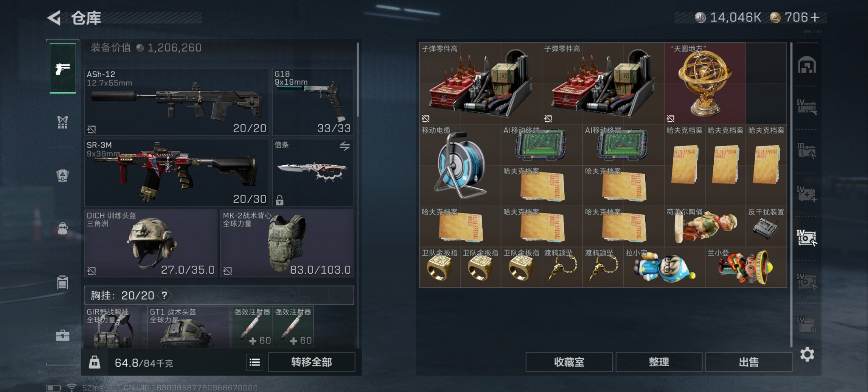
Task: Click the stash vertical scrollbar
Action: tap(791, 195)
